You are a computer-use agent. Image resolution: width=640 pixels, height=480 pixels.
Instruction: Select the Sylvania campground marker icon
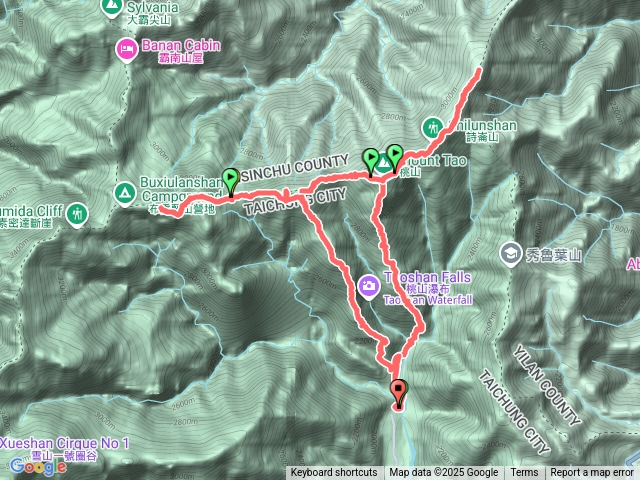click(x=110, y=6)
